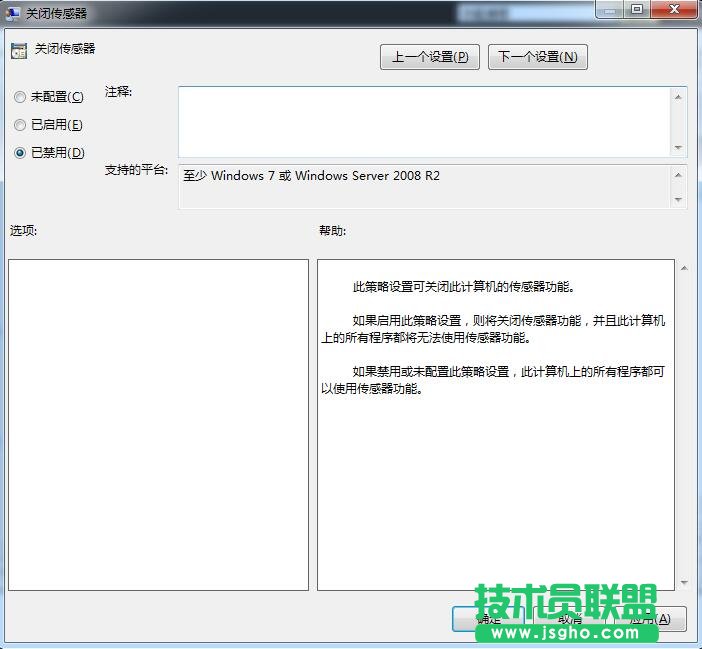Click inside the 注释 comment text box

pos(424,122)
